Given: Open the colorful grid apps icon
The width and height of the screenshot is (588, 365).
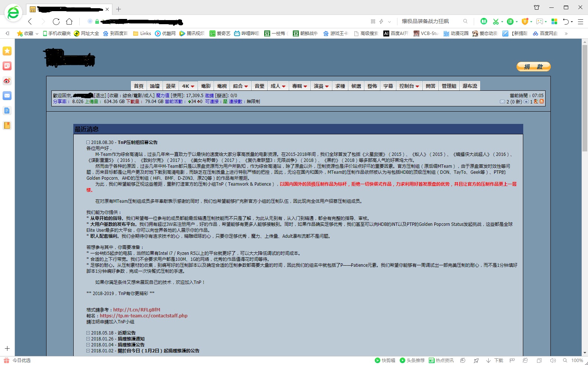Looking at the screenshot, I should click(x=555, y=22).
